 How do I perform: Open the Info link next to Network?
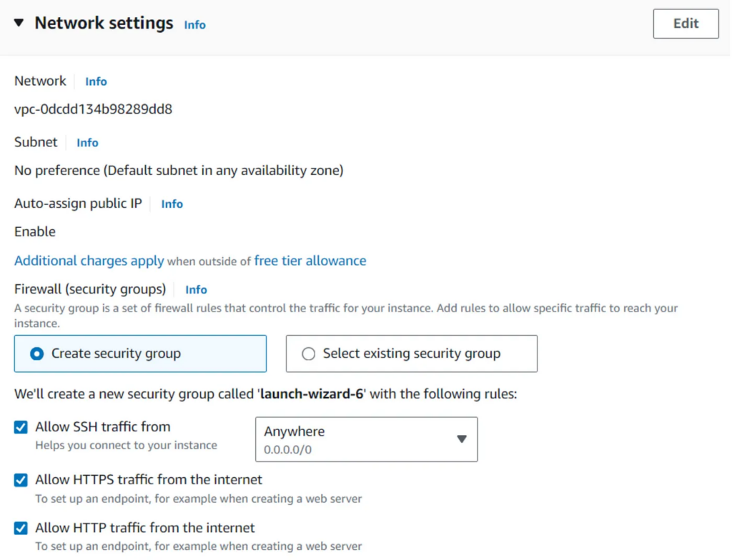[96, 81]
